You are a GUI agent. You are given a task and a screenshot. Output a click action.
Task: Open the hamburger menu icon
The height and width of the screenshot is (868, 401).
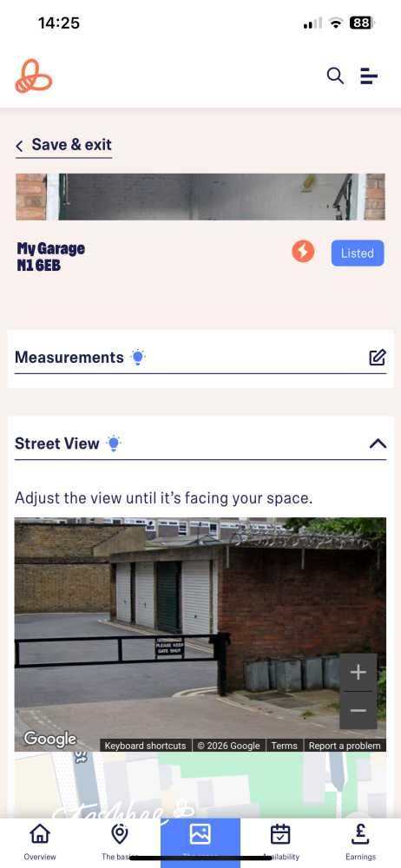click(x=369, y=76)
